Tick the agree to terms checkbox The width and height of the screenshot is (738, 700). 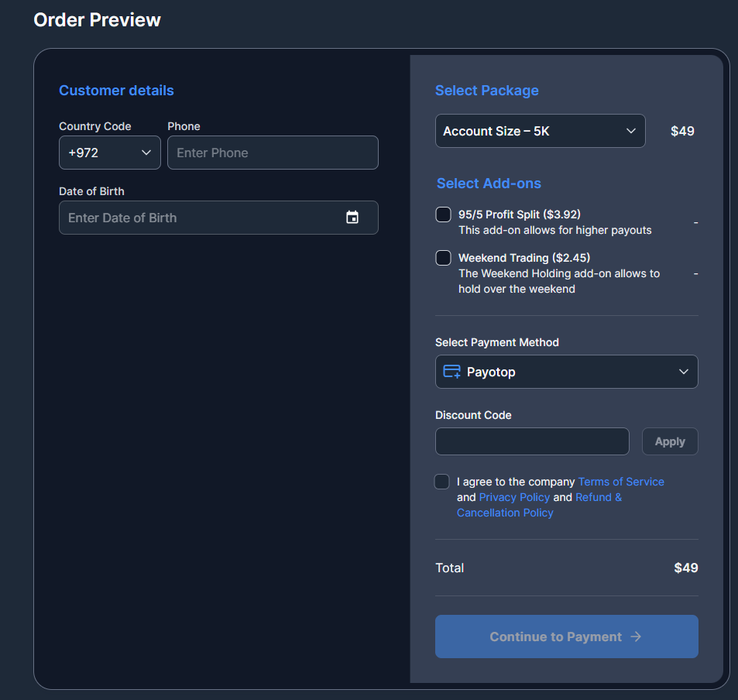[442, 482]
